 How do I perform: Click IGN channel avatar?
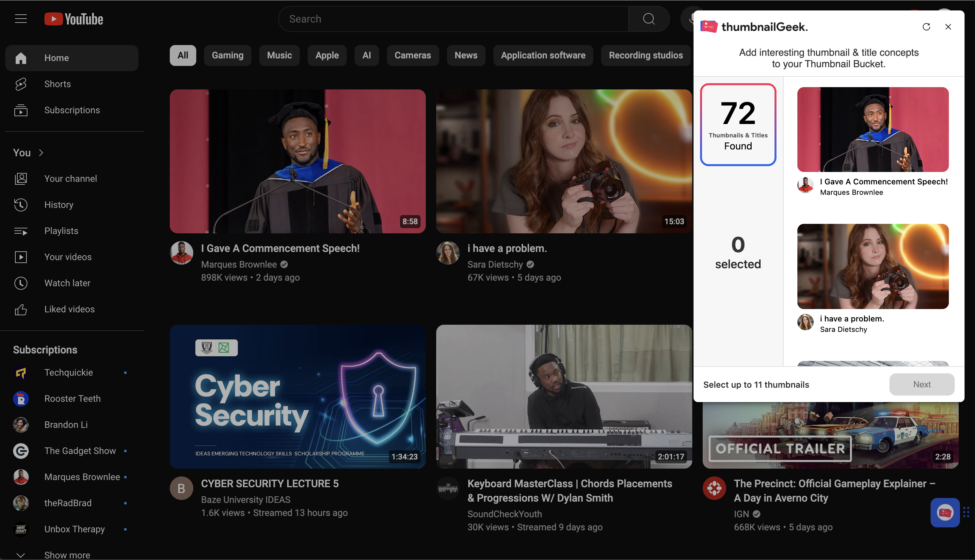pyautogui.click(x=714, y=488)
